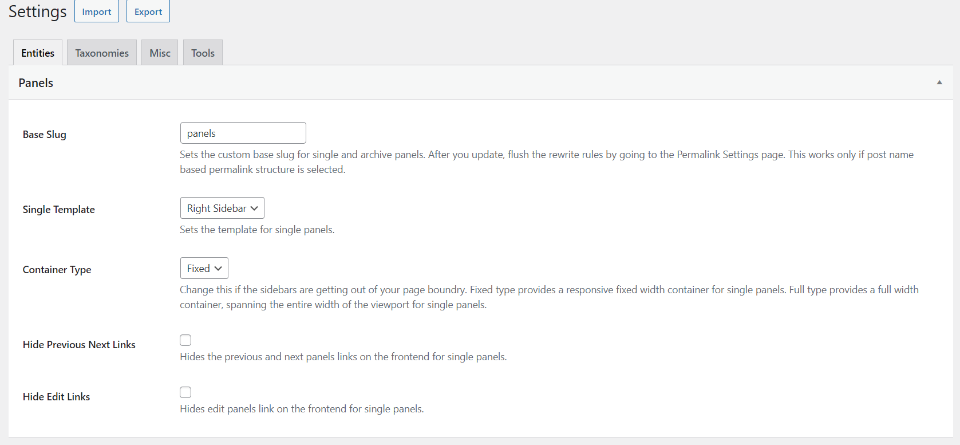960x445 pixels.
Task: Focus the Base Slug text field
Action: pyautogui.click(x=242, y=133)
